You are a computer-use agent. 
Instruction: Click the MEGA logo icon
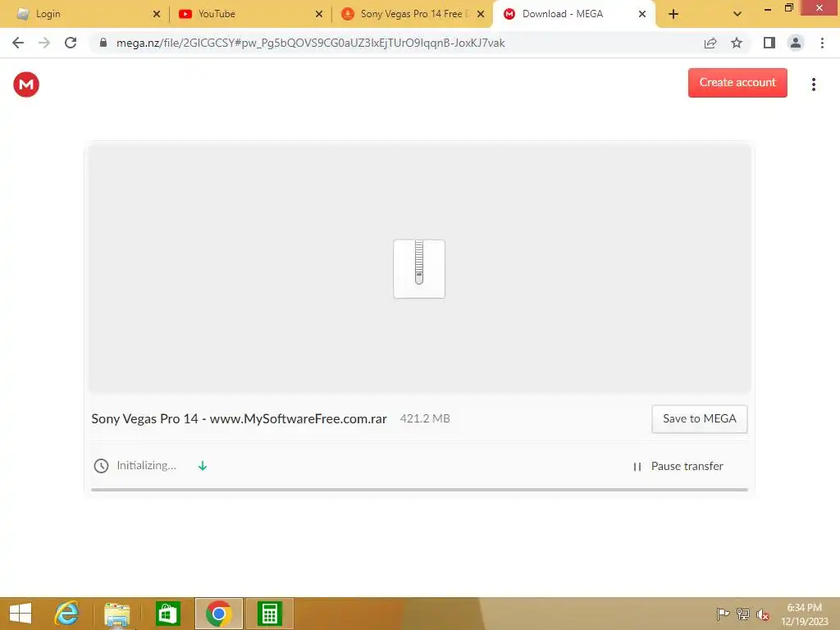click(26, 84)
